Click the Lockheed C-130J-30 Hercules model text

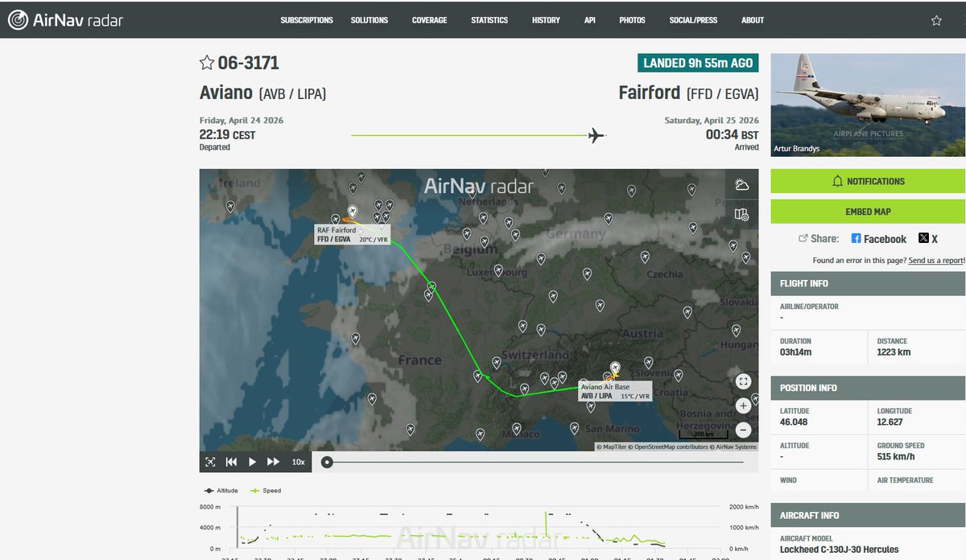pyautogui.click(x=839, y=550)
